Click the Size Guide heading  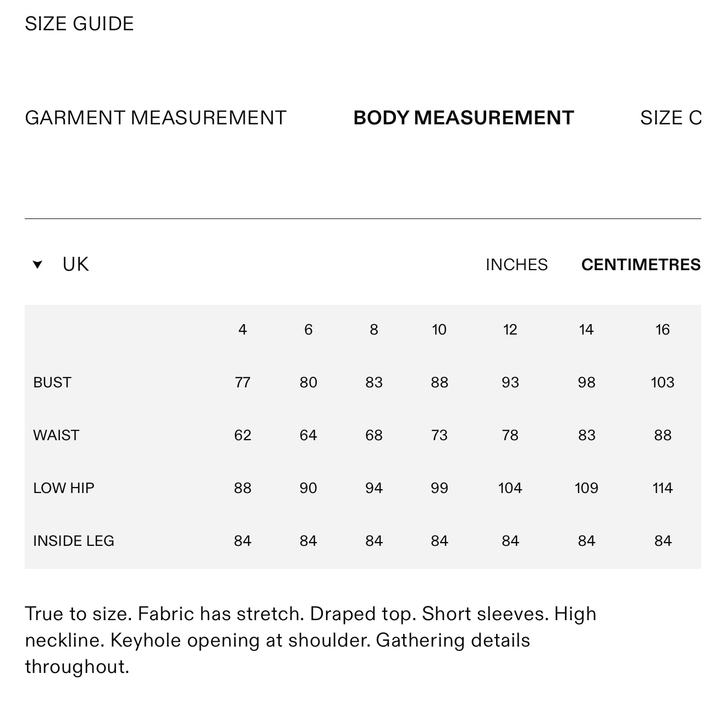[x=79, y=24]
